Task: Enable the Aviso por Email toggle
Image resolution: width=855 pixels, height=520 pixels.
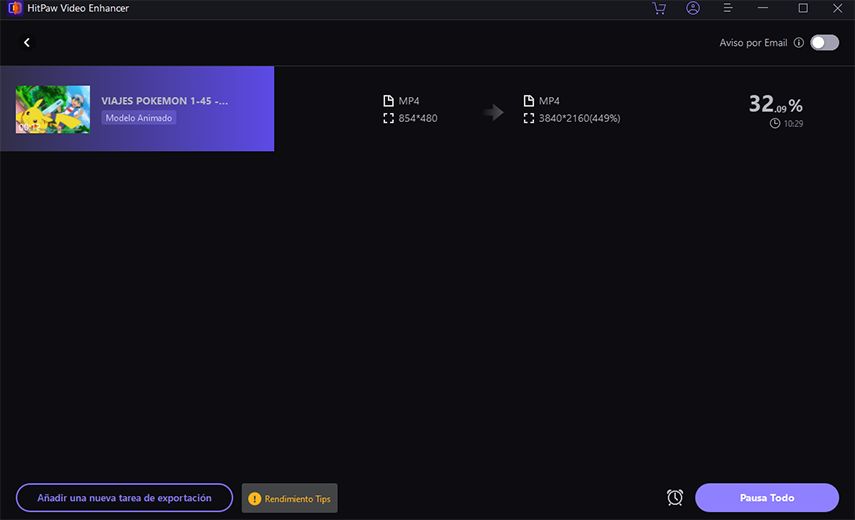Action: tap(824, 43)
